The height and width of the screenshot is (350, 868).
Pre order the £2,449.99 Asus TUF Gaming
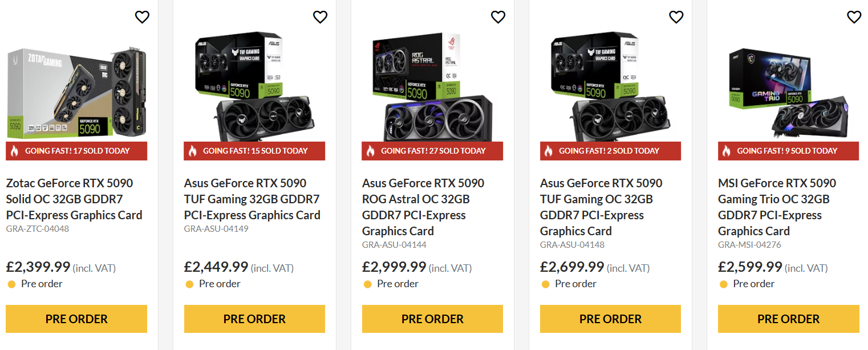coord(254,319)
